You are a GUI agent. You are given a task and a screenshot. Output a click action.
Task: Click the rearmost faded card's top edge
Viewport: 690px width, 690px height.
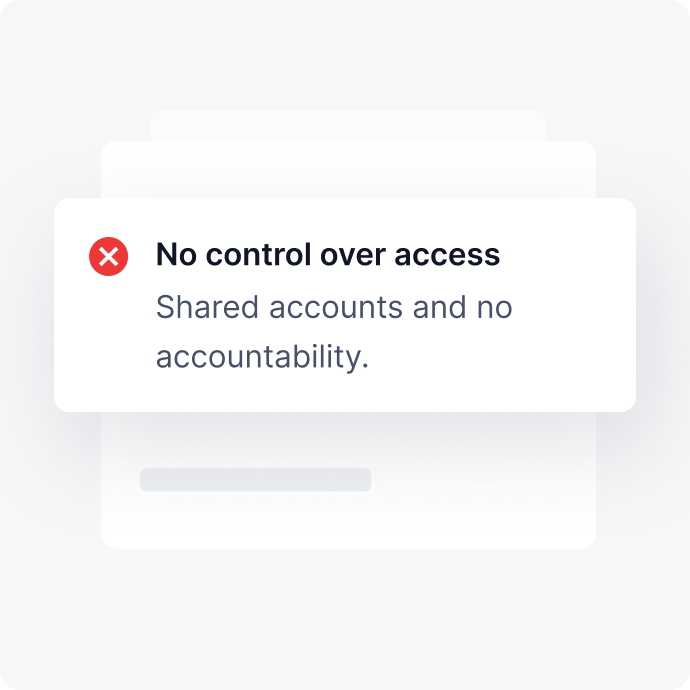348,126
